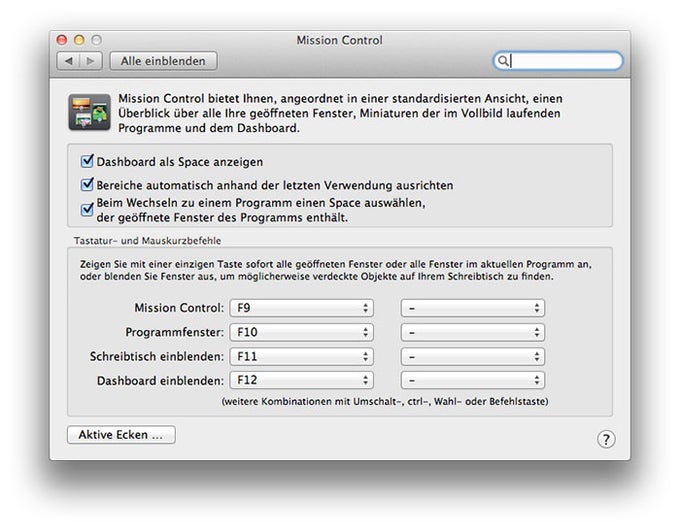The image size is (680, 529).
Task: Open 'Aktive Ecken ...' settings
Action: 121,434
